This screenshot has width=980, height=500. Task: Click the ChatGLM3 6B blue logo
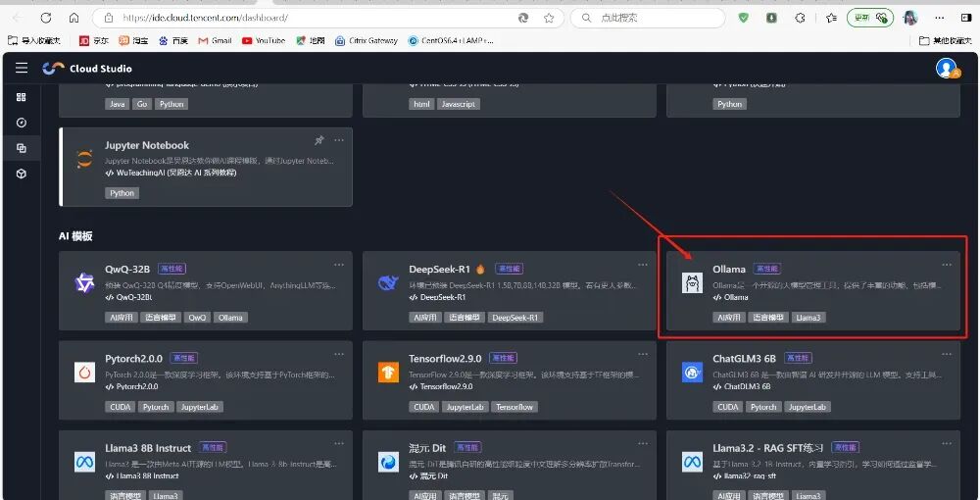pos(692,372)
